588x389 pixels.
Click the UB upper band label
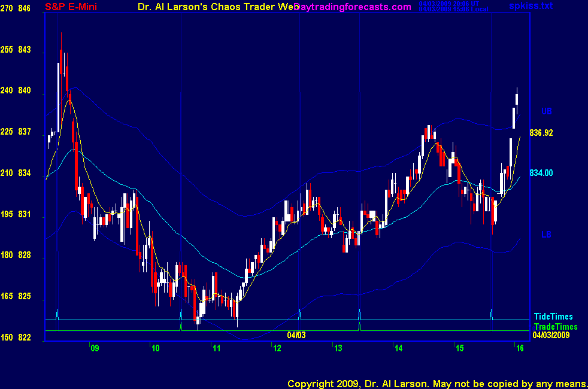click(x=546, y=111)
